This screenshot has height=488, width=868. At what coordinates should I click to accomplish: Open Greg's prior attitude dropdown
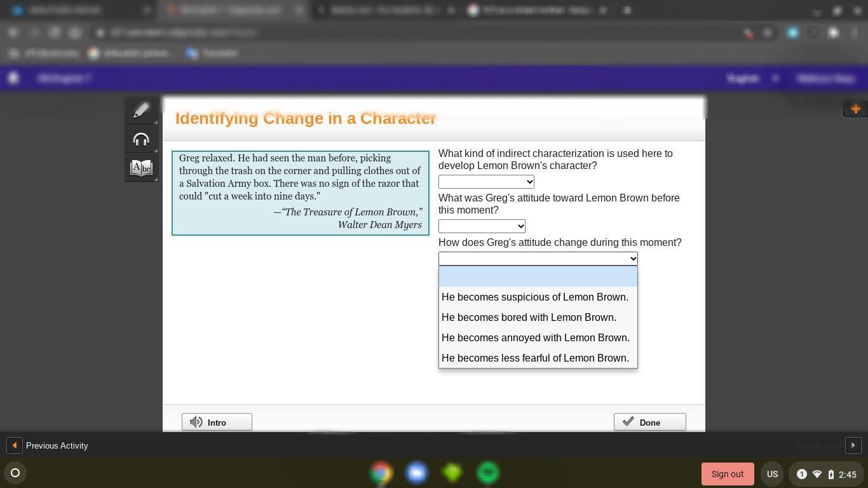click(482, 226)
